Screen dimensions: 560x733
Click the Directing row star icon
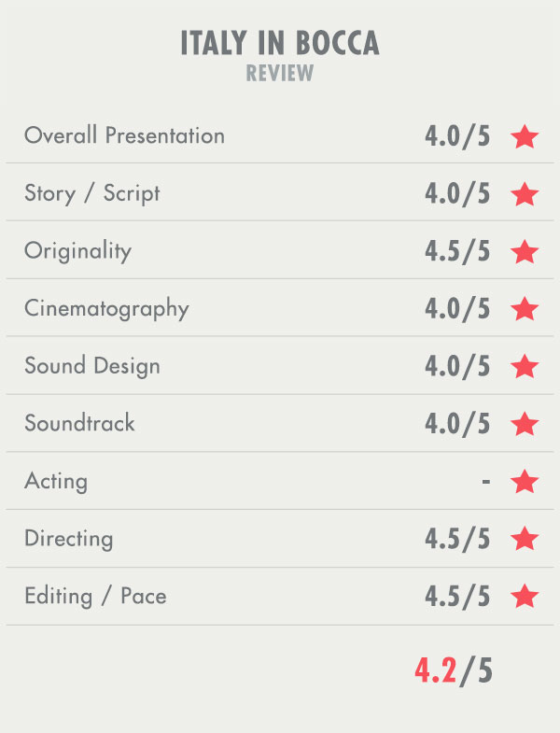click(x=525, y=539)
